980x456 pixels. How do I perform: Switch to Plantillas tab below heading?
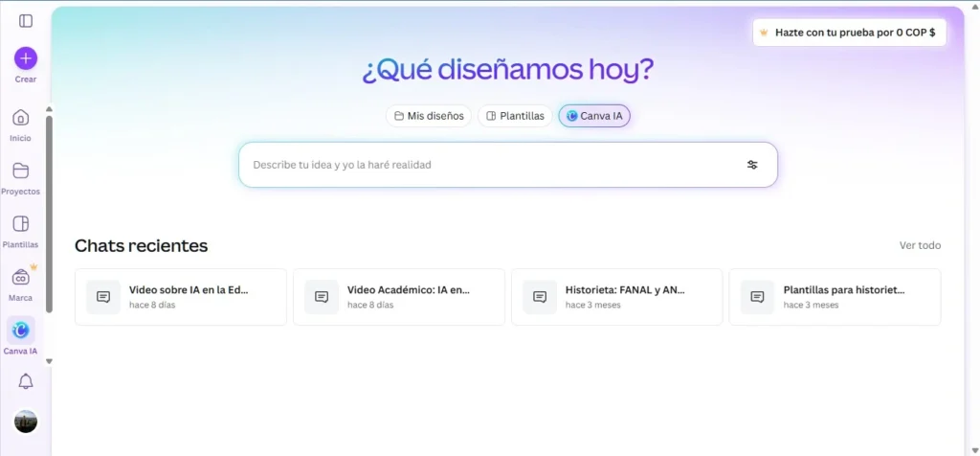[x=515, y=116]
